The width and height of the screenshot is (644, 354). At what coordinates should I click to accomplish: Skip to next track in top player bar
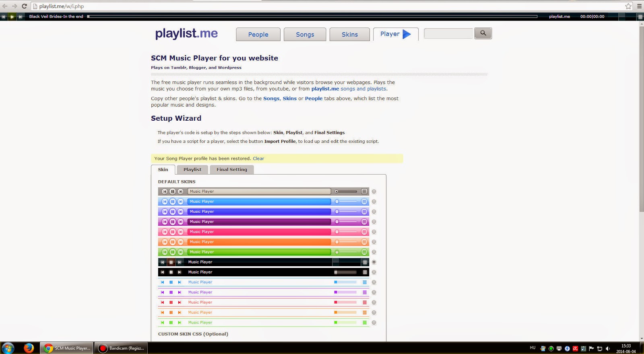pyautogui.click(x=20, y=16)
